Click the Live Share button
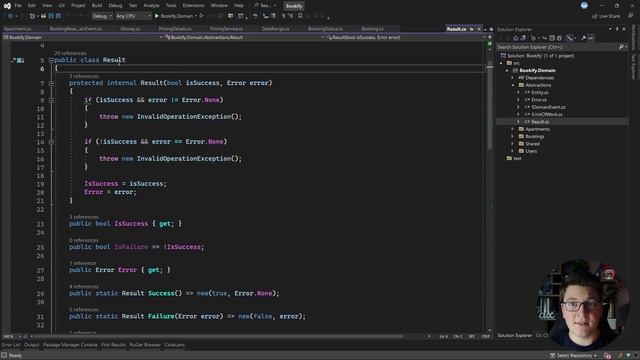Image resolution: width=640 pixels, height=360 pixels. click(606, 16)
